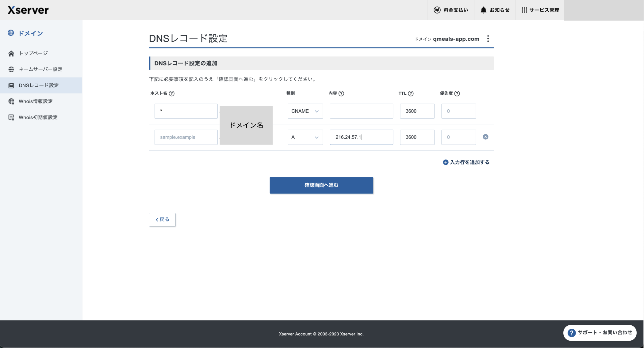Select Whois情報設定 in the sidebar
This screenshot has width=644, height=348.
[35, 101]
